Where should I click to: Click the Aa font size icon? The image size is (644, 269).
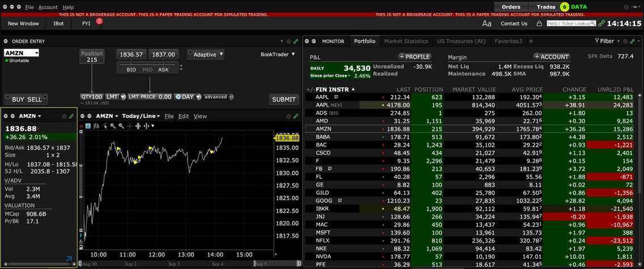(x=486, y=23)
